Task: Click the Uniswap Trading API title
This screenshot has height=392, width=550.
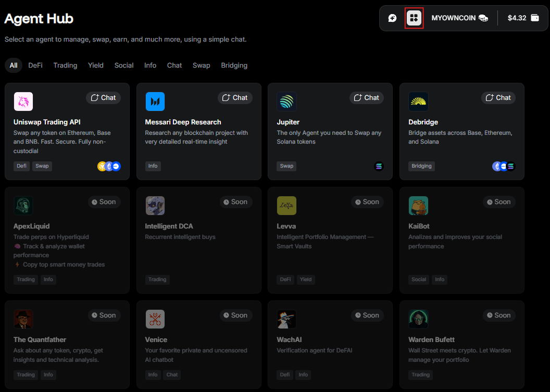Action: pos(47,122)
